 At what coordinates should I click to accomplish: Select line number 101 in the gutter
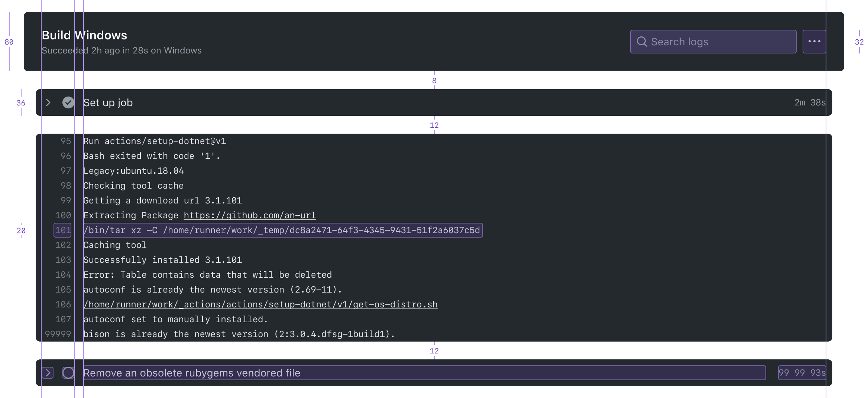tap(62, 230)
